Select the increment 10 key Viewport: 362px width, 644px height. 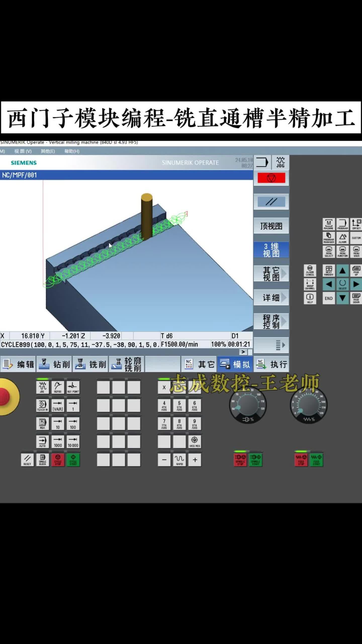pyautogui.click(x=58, y=423)
